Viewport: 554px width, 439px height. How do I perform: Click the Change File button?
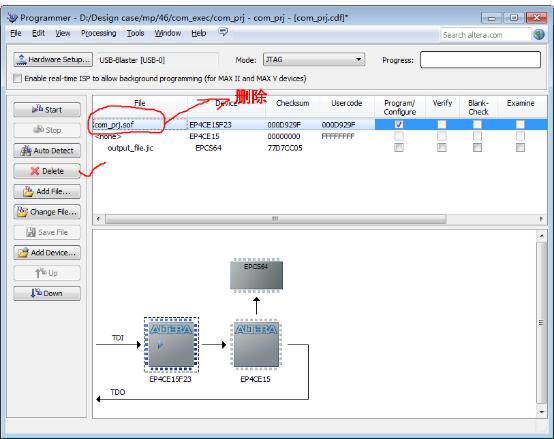coord(47,212)
